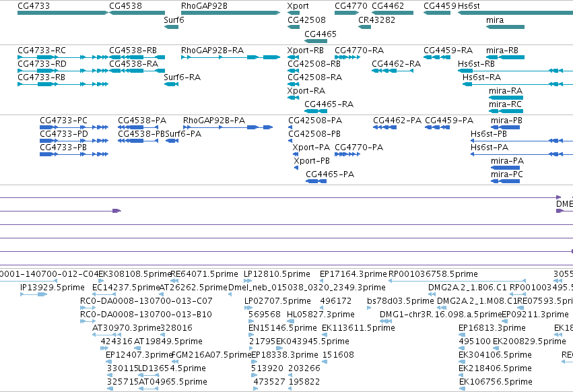Select the mira-RB transcript

click(x=505, y=57)
